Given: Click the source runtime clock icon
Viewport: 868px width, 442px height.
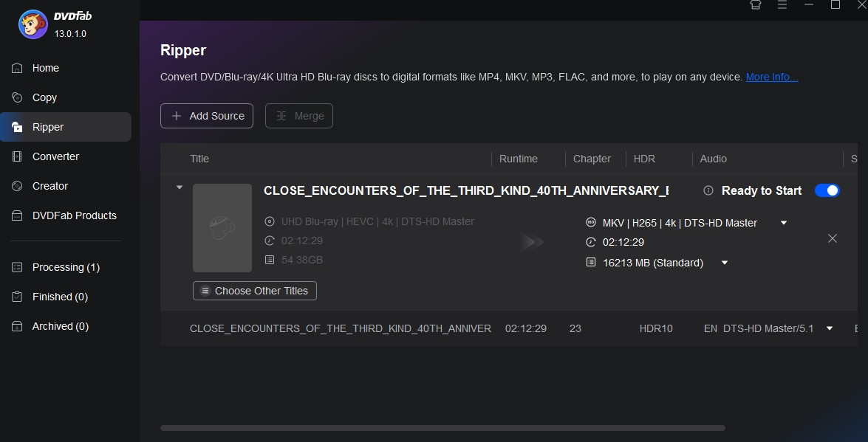Looking at the screenshot, I should click(x=270, y=241).
